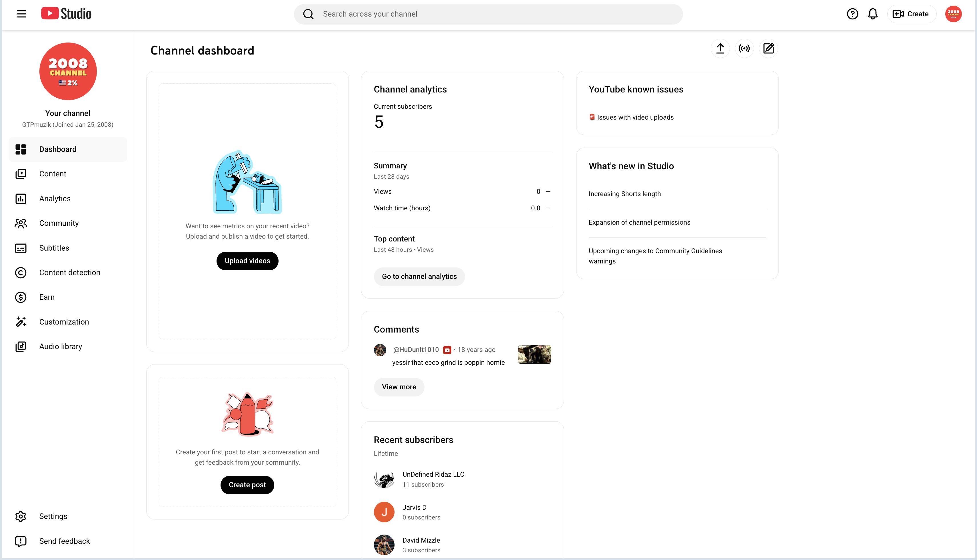977x560 pixels.
Task: Click the YouTube Studio logo
Action: pos(66,14)
